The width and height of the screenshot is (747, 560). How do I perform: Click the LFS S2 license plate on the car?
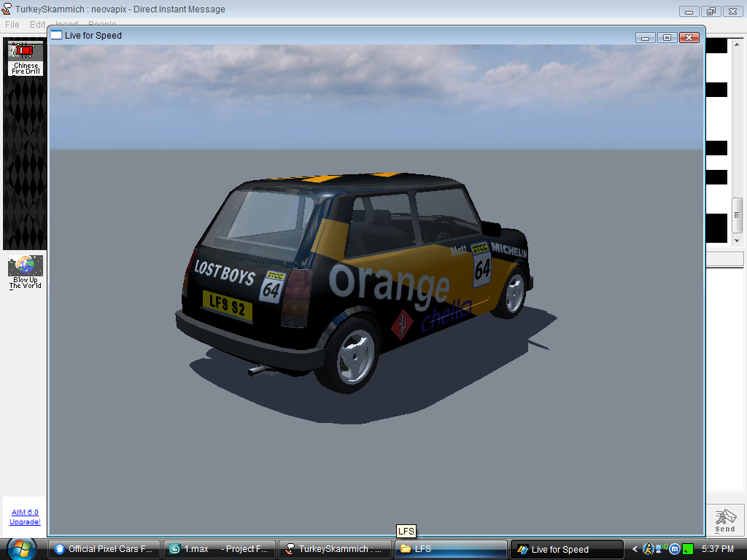point(228,306)
